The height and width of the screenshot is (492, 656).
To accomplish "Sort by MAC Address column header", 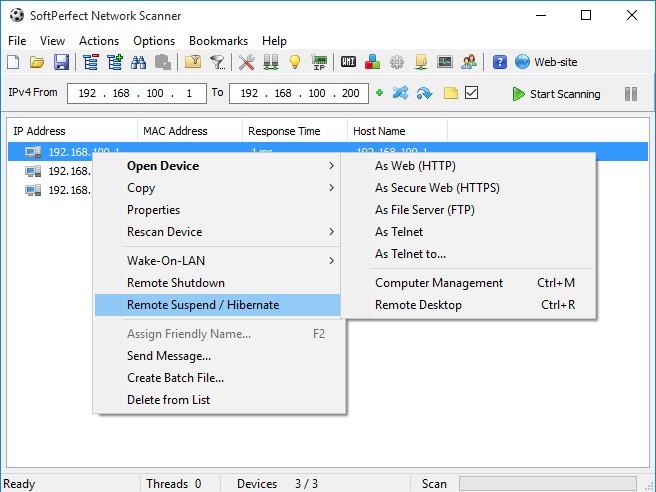I will (x=190, y=131).
